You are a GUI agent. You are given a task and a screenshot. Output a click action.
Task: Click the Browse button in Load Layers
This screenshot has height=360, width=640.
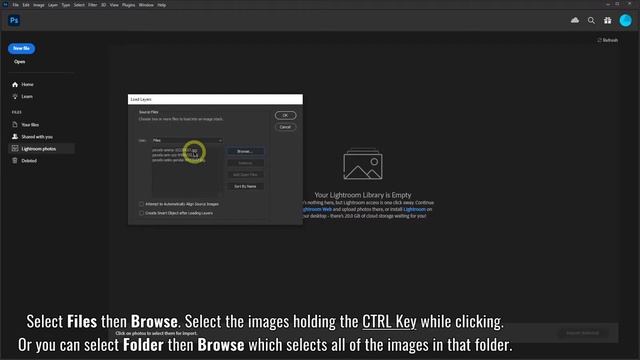point(245,151)
